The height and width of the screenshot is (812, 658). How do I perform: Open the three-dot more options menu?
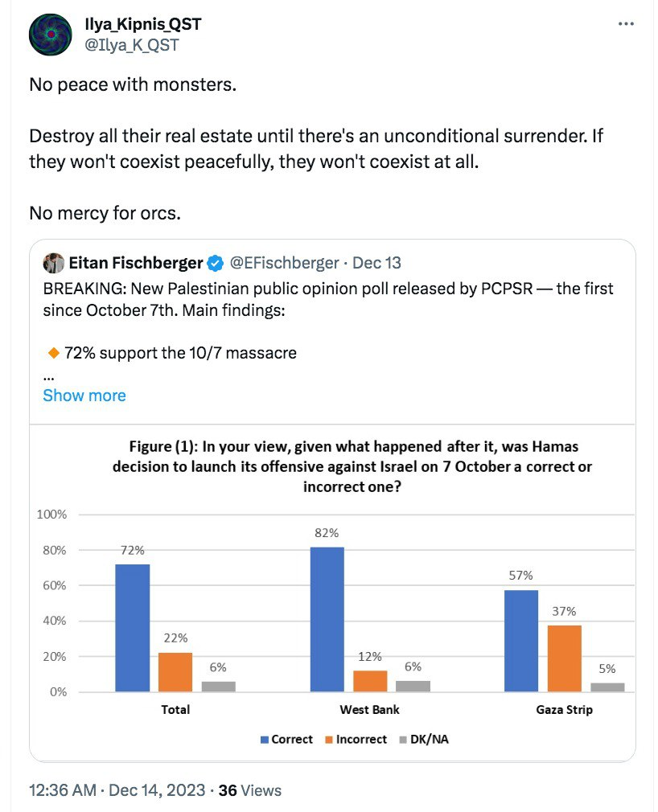click(x=626, y=25)
